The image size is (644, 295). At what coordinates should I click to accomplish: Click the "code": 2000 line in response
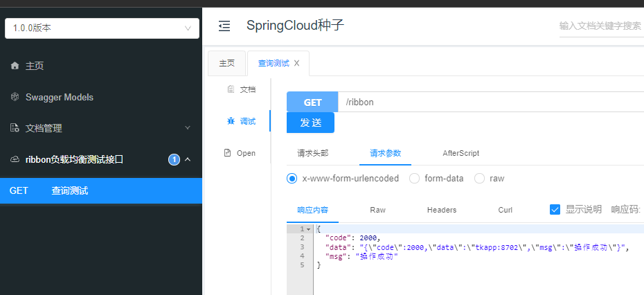352,238
